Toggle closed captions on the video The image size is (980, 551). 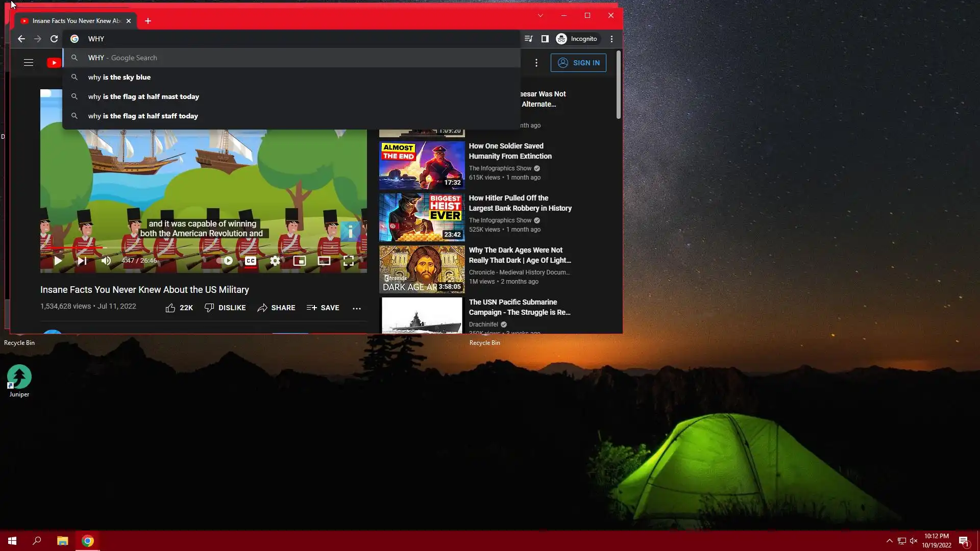click(250, 261)
